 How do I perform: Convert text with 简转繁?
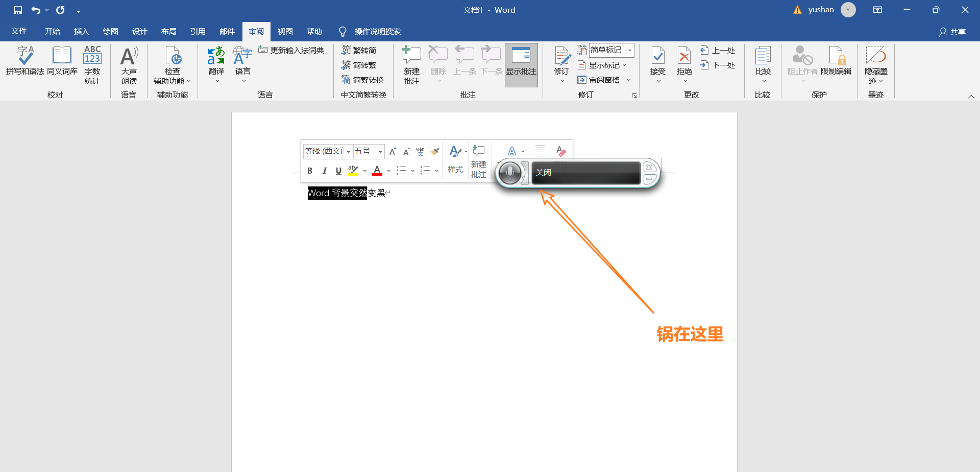coord(359,65)
